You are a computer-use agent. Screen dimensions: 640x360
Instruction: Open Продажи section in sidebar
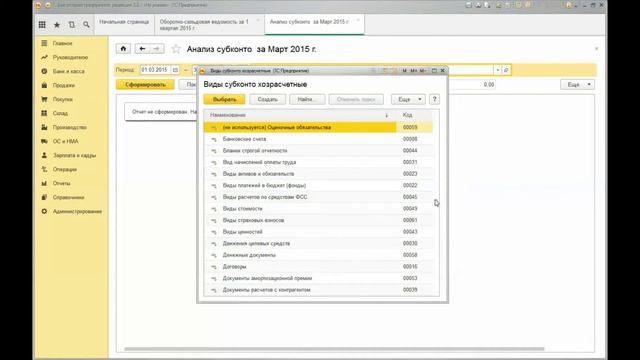pyautogui.click(x=64, y=86)
